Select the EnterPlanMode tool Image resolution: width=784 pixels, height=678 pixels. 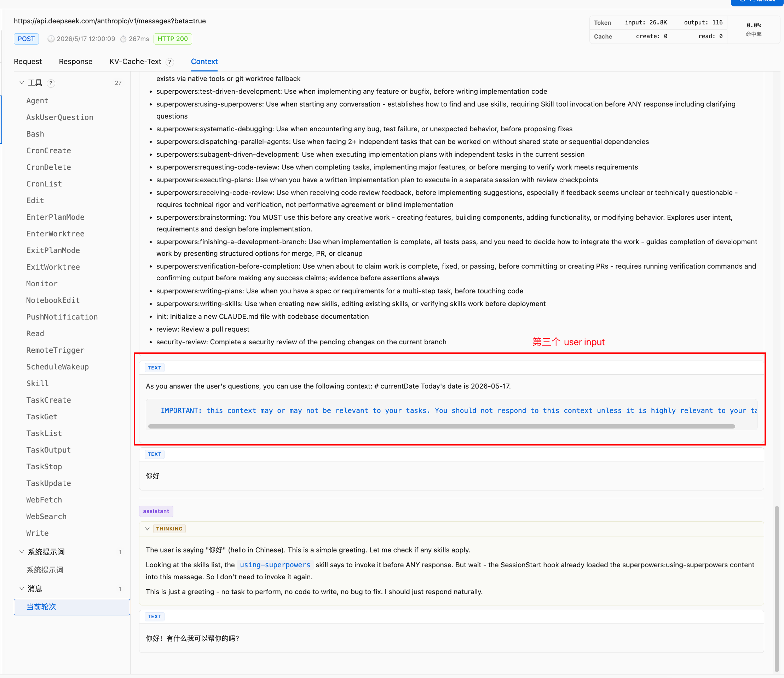tap(55, 218)
